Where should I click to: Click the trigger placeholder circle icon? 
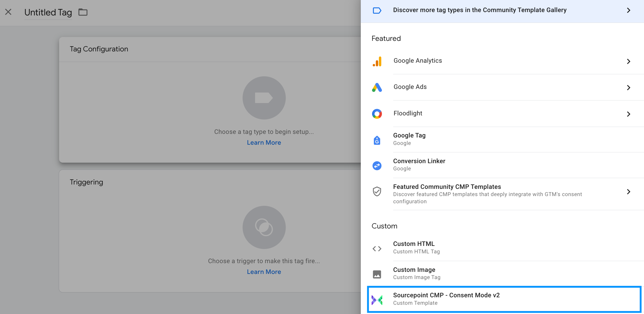264,227
